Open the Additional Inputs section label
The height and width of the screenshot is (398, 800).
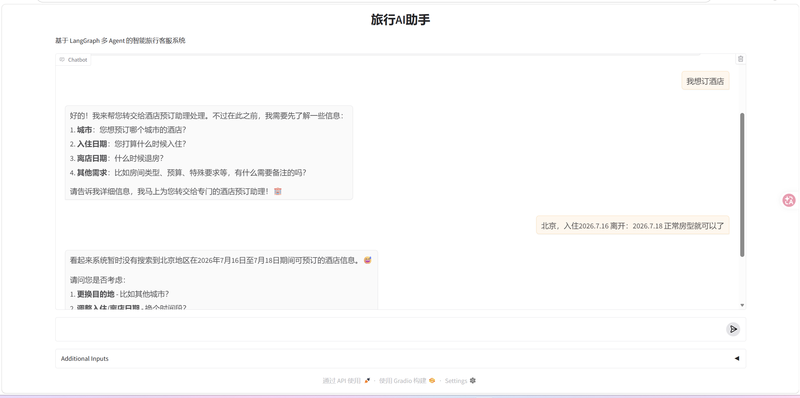coord(85,359)
